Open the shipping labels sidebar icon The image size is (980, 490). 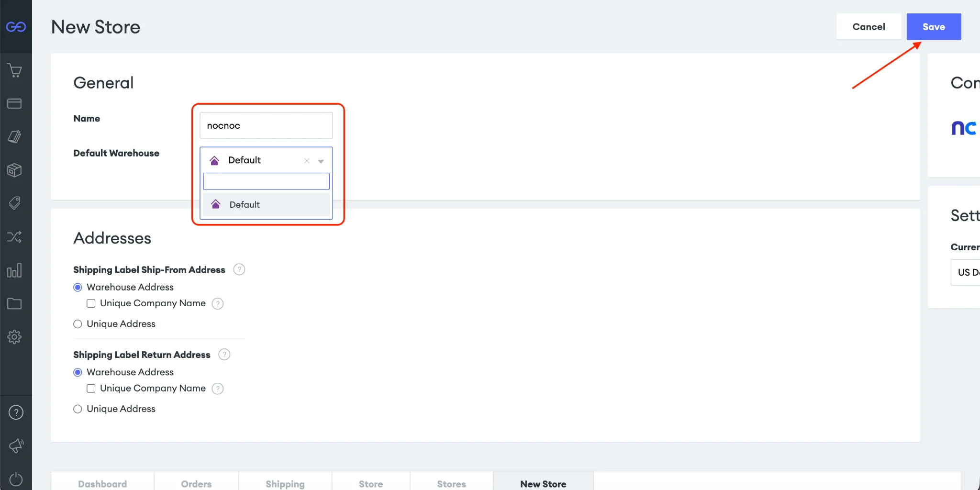(14, 137)
